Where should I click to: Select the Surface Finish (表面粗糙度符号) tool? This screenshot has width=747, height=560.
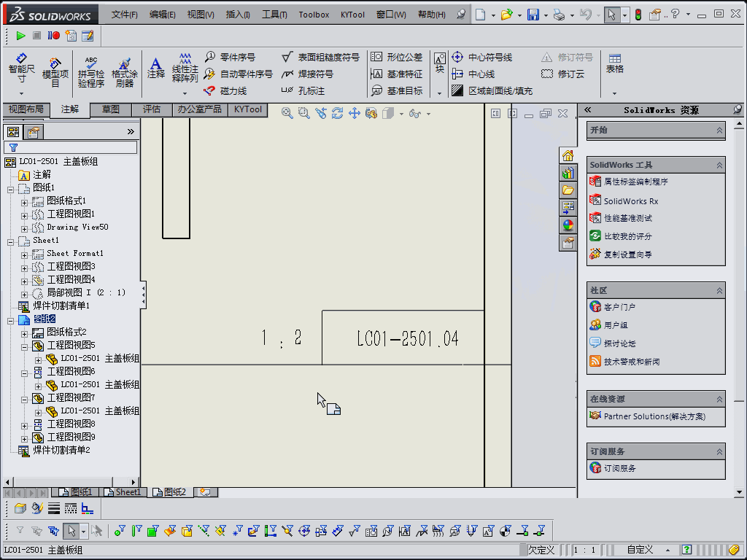[321, 57]
